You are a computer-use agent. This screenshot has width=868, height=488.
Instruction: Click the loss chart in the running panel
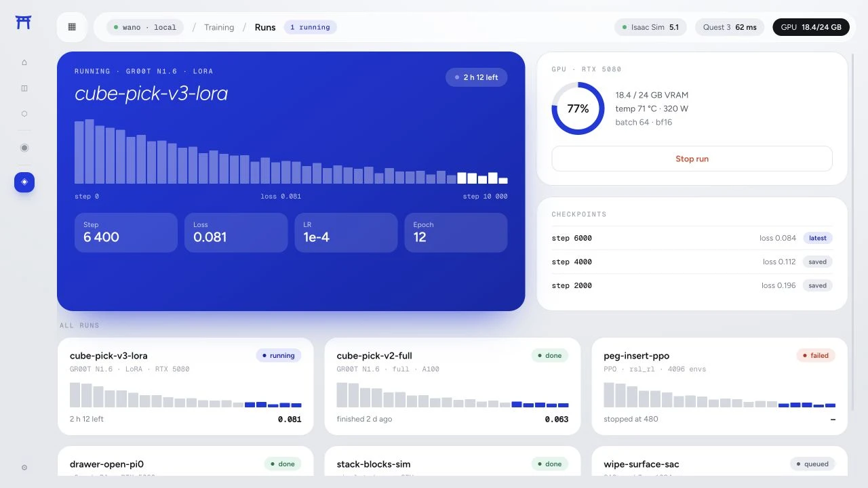pos(291,151)
